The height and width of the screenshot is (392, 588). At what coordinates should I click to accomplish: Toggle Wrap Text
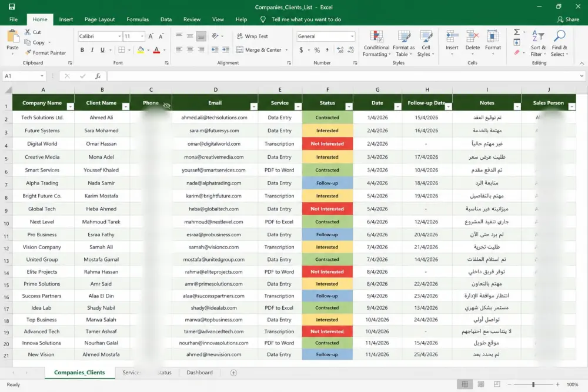(252, 36)
